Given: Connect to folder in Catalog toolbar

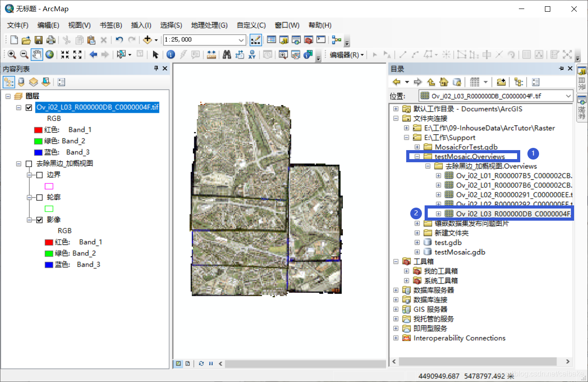Looking at the screenshot, I should [501, 82].
